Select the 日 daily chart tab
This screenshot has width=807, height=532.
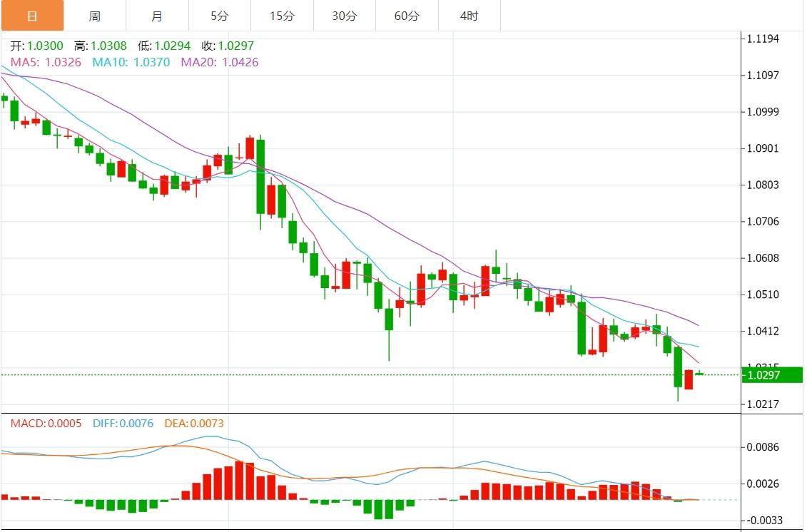[31, 16]
